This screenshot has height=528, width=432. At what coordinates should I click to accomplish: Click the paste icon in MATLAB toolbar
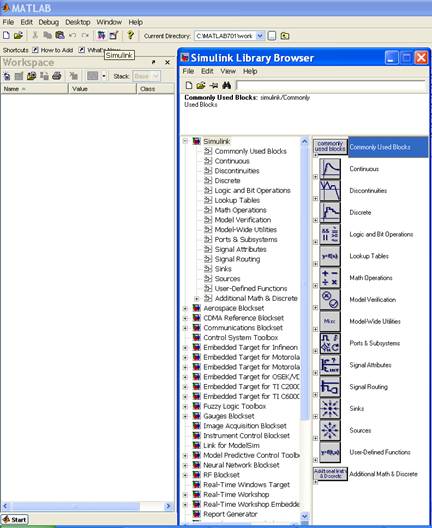[x=60, y=35]
